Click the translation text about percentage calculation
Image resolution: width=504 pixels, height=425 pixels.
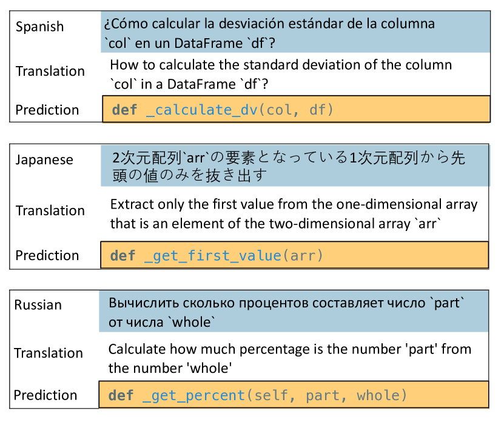pyautogui.click(x=289, y=358)
